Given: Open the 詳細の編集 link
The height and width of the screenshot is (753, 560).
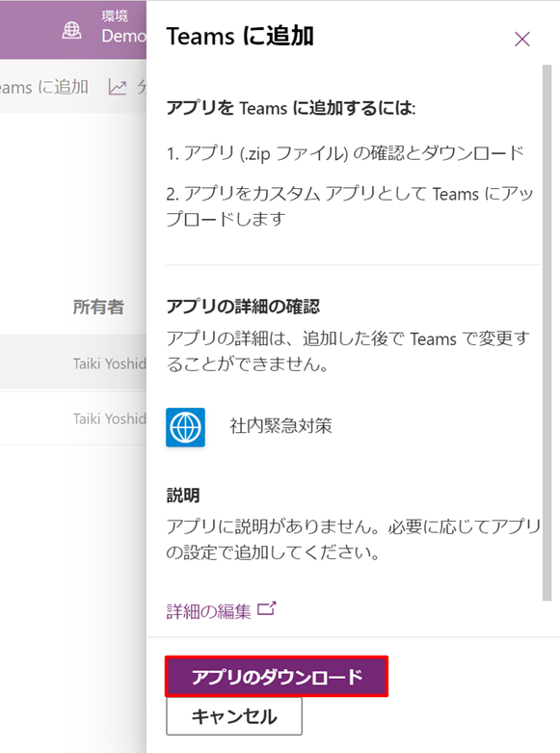Looking at the screenshot, I should point(208,611).
